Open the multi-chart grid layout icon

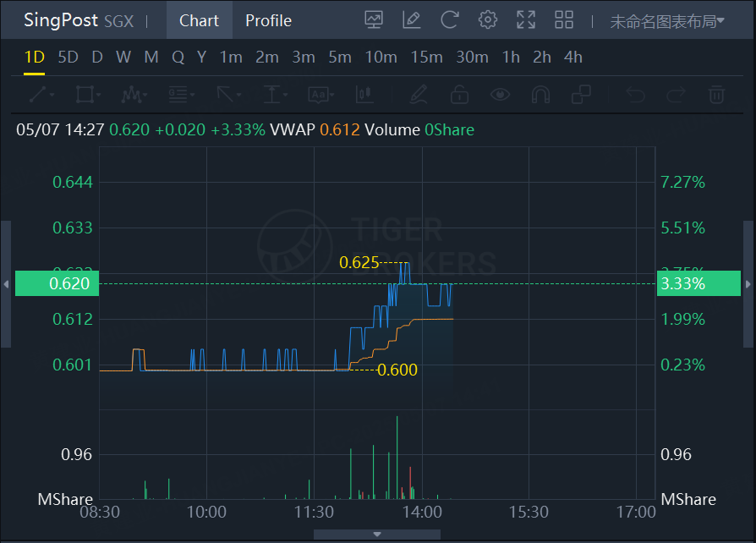point(564,20)
